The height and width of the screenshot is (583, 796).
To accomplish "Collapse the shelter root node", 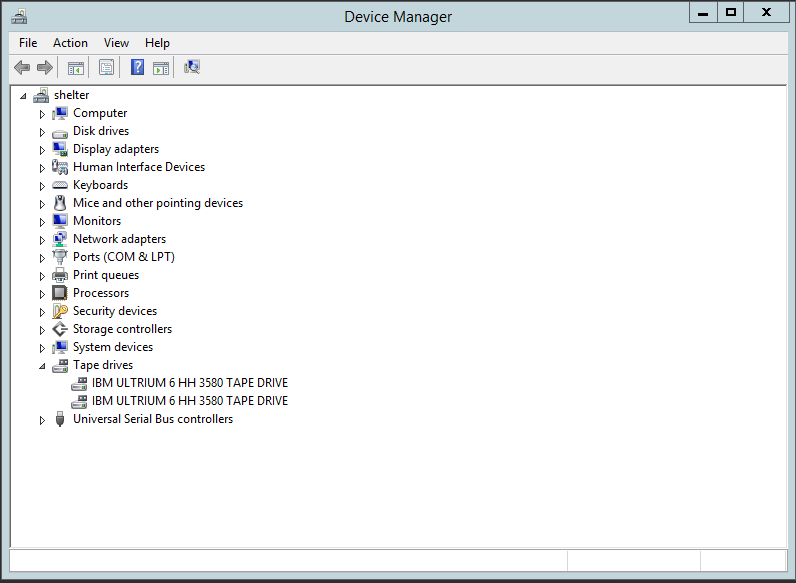I will click(x=23, y=96).
